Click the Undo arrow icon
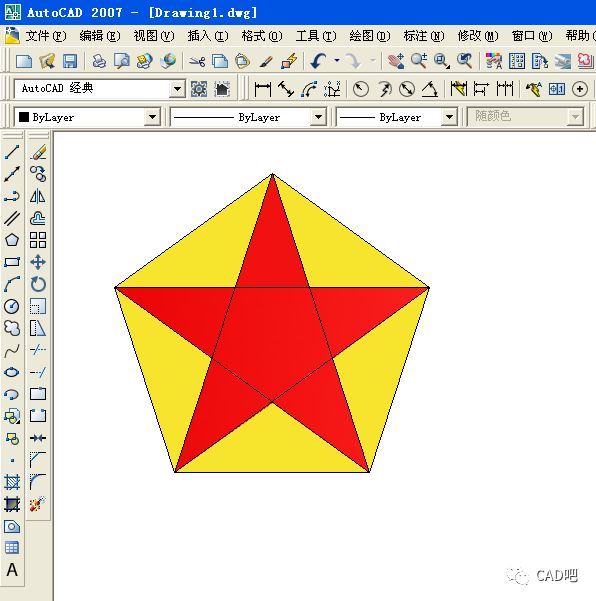Image resolution: width=596 pixels, height=601 pixels. coord(319,61)
